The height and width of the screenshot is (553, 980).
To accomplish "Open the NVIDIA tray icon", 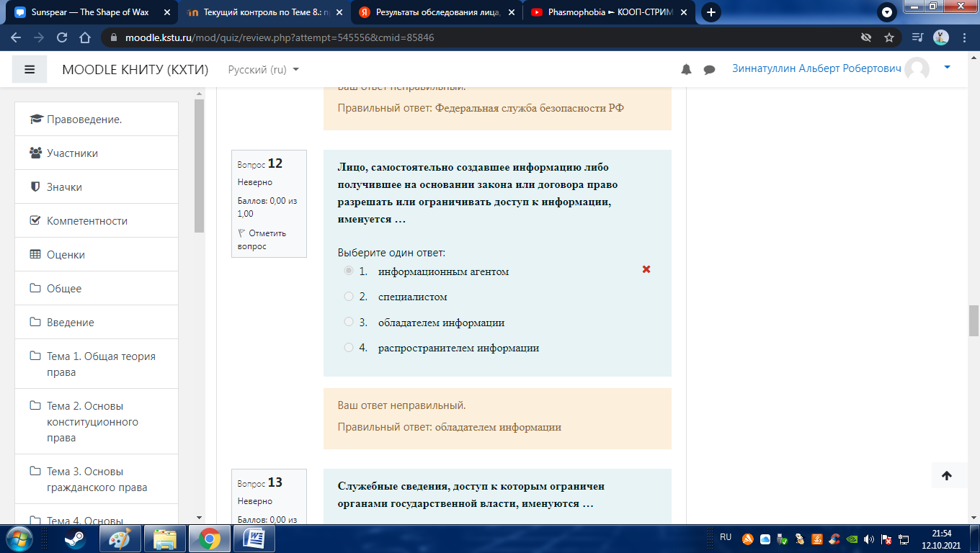I will coord(852,539).
